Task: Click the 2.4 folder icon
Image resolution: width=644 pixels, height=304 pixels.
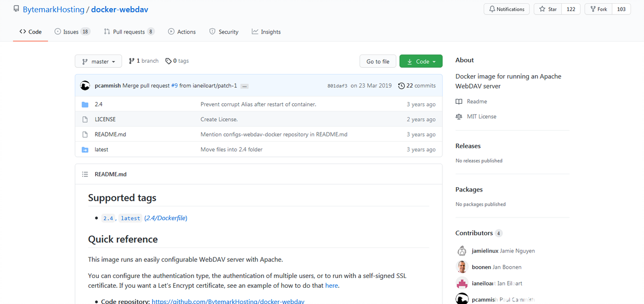Action: point(85,104)
